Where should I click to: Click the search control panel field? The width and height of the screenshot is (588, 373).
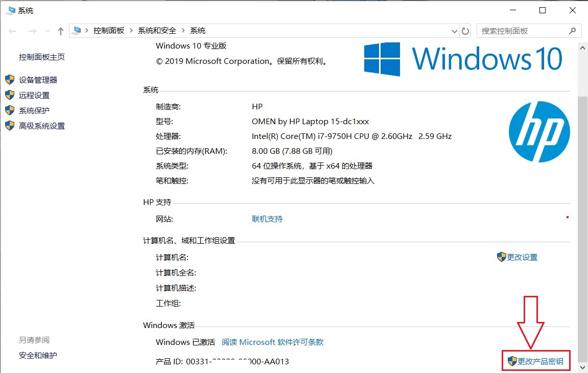[x=529, y=31]
